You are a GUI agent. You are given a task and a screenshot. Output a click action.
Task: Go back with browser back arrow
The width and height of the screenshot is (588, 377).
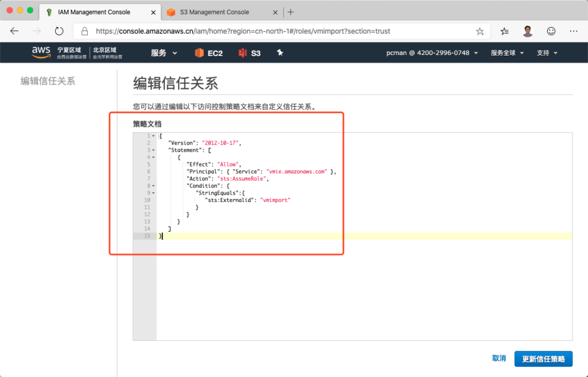tap(14, 31)
